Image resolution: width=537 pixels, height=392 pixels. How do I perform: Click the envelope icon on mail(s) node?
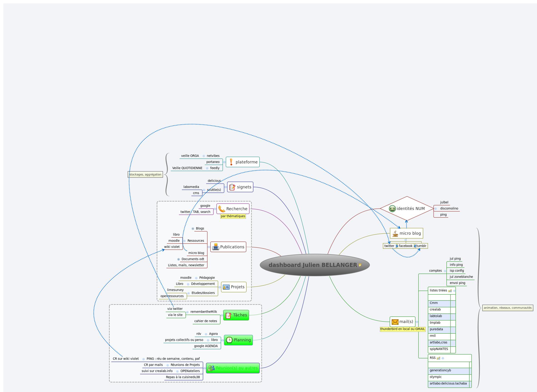pos(395,322)
